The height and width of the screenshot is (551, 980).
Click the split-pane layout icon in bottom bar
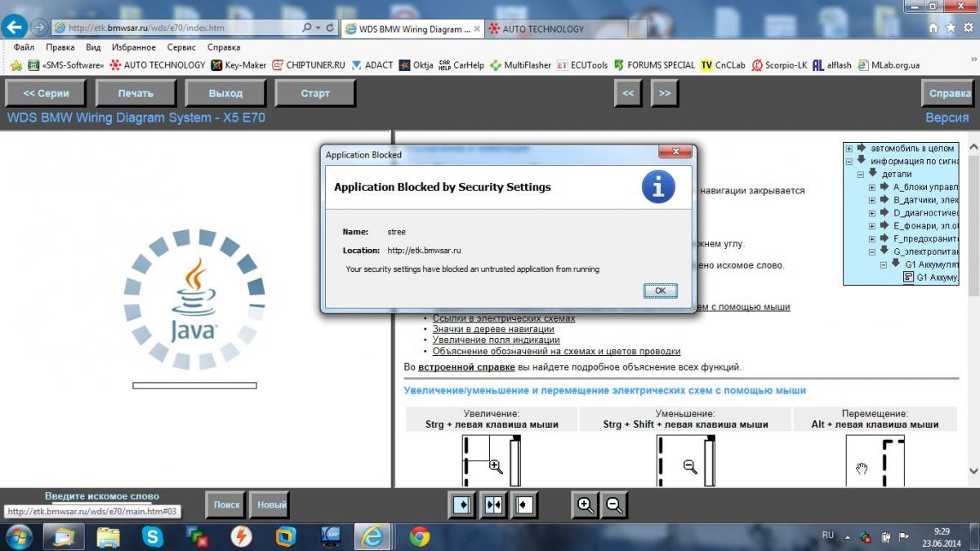pyautogui.click(x=494, y=506)
